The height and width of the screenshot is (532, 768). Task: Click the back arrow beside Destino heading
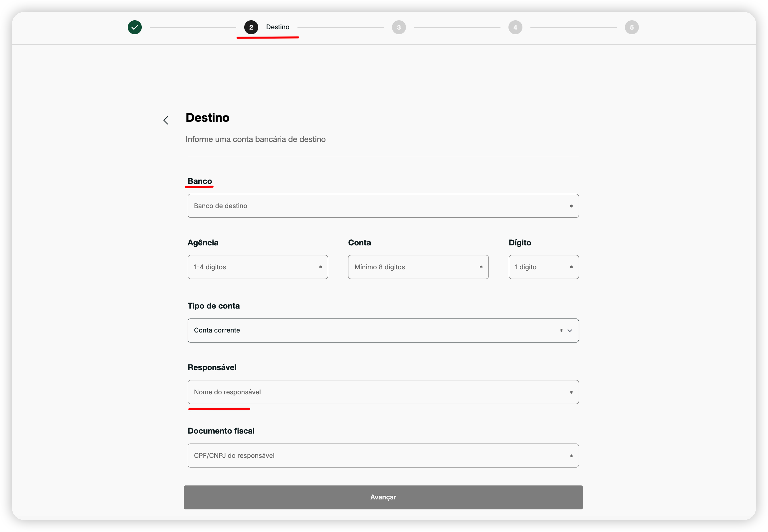tap(166, 120)
